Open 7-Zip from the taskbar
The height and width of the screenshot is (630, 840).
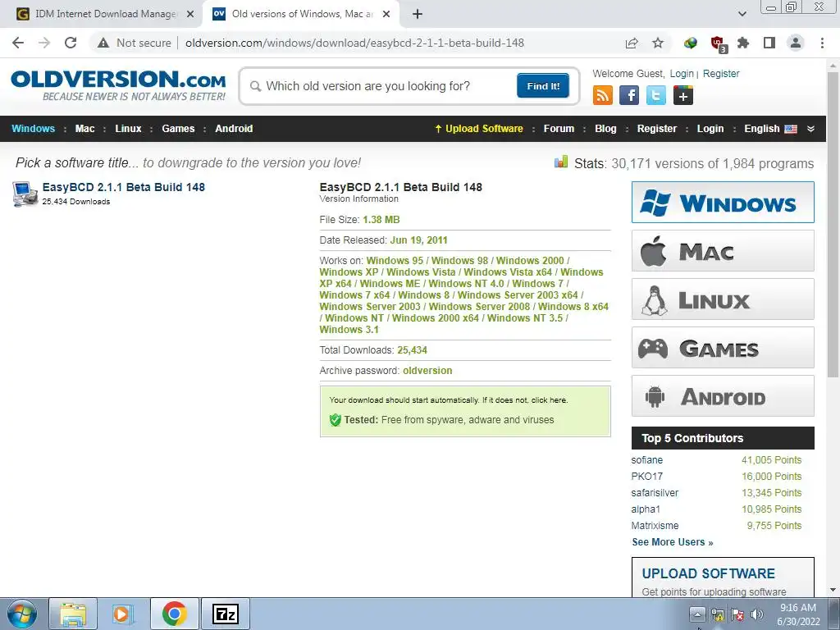[226, 614]
